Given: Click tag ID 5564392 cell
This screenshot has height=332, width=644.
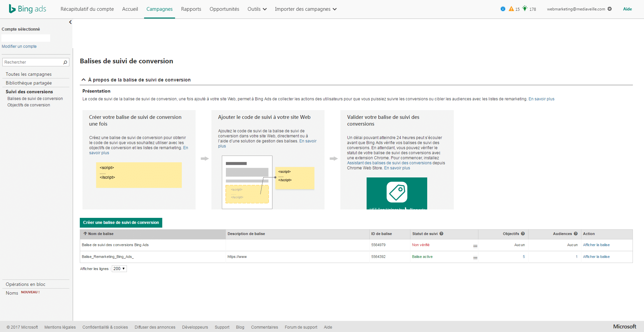Looking at the screenshot, I should [x=378, y=257].
